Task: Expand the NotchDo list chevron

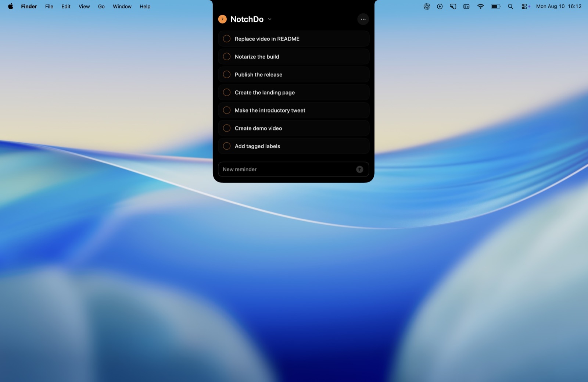Action: (269, 19)
